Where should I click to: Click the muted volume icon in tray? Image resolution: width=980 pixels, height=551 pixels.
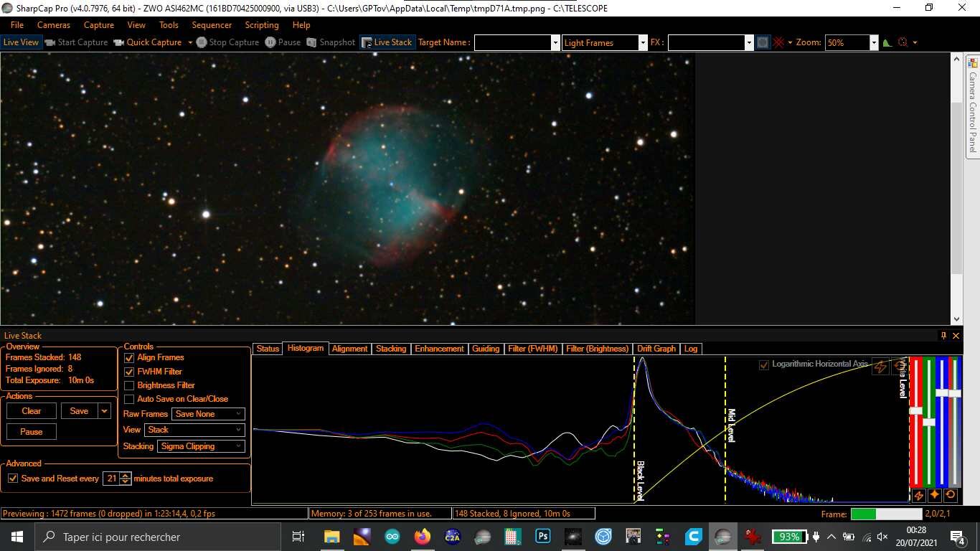click(882, 537)
